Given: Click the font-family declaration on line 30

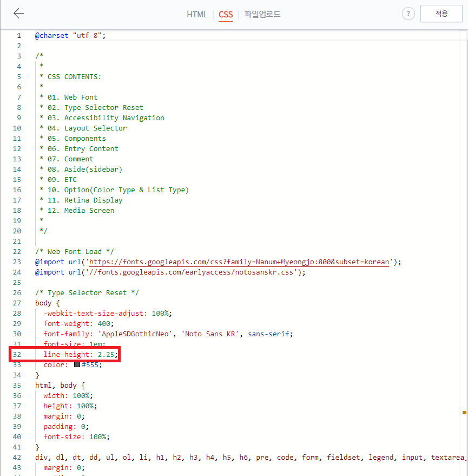Looking at the screenshot, I should [x=168, y=334].
